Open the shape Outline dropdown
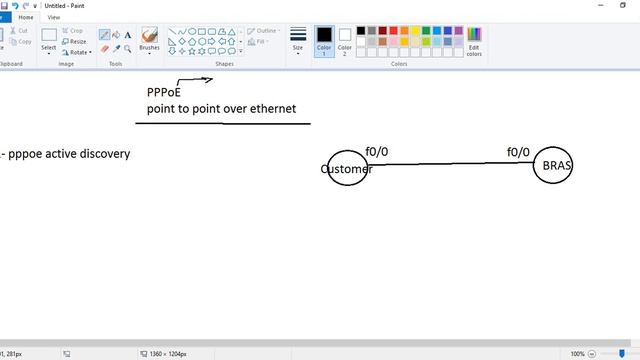 264,31
